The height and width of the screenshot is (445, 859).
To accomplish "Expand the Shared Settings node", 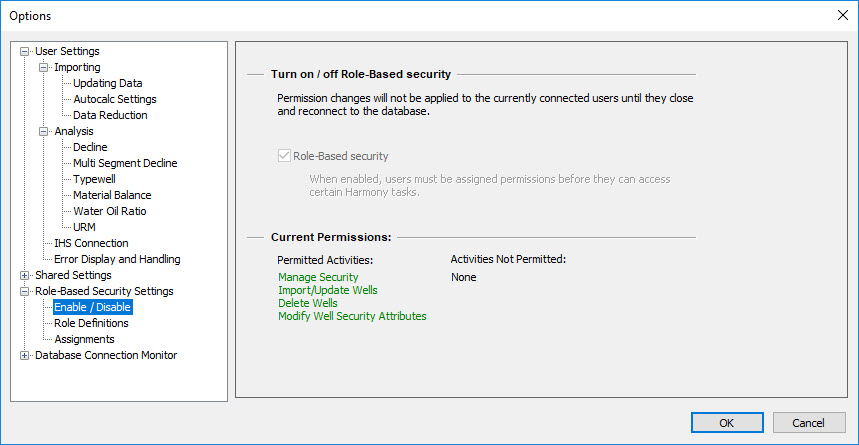I will [25, 275].
